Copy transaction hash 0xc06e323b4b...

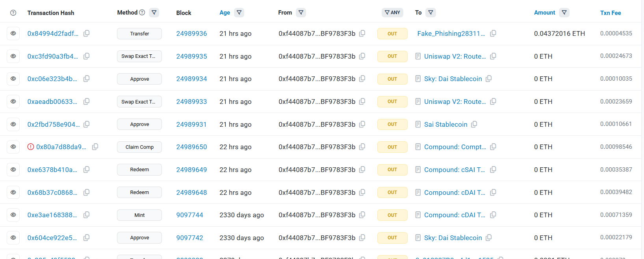point(87,79)
